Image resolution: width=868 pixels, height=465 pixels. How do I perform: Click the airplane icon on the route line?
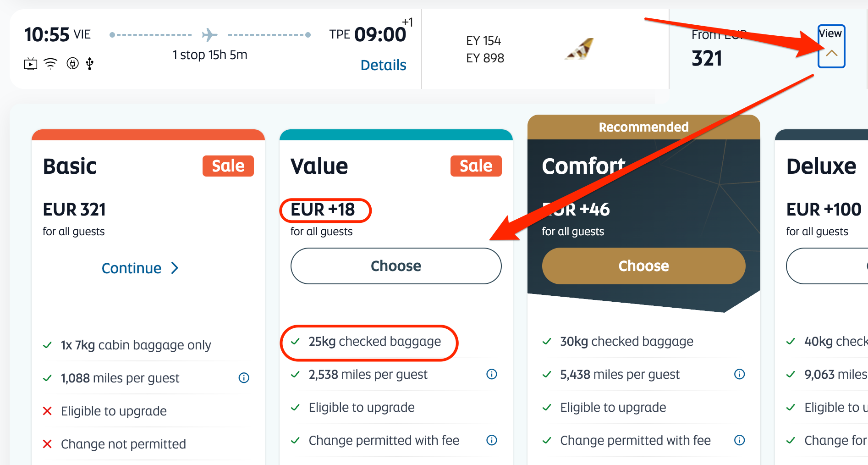[209, 34]
